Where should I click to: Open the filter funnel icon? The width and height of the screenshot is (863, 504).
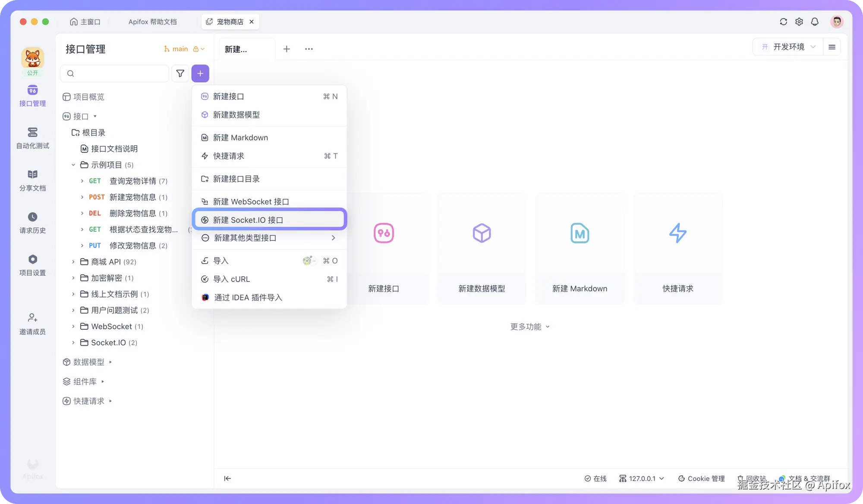click(x=180, y=73)
